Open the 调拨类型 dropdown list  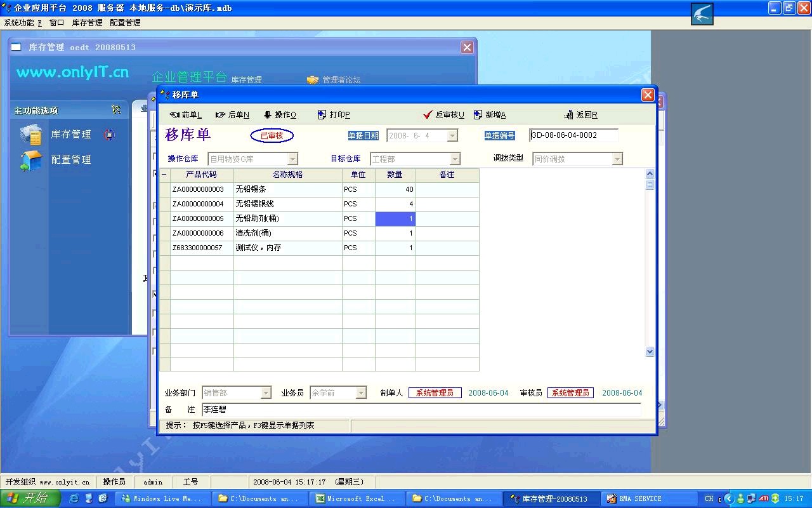[617, 159]
